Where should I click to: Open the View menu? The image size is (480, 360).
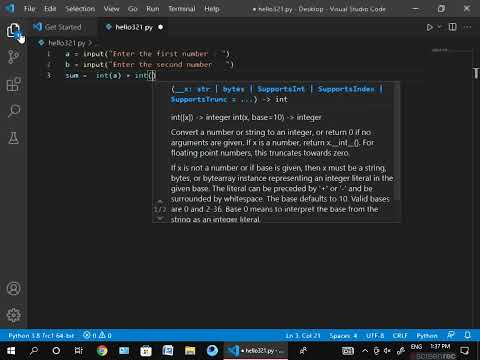pyautogui.click(x=111, y=9)
